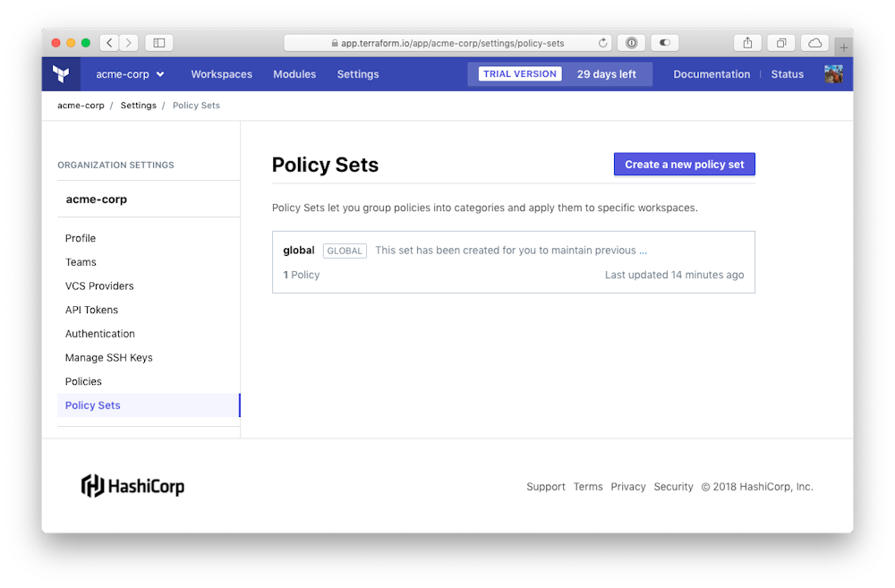Open the Privacy footer link
The image size is (895, 588).
tap(628, 487)
